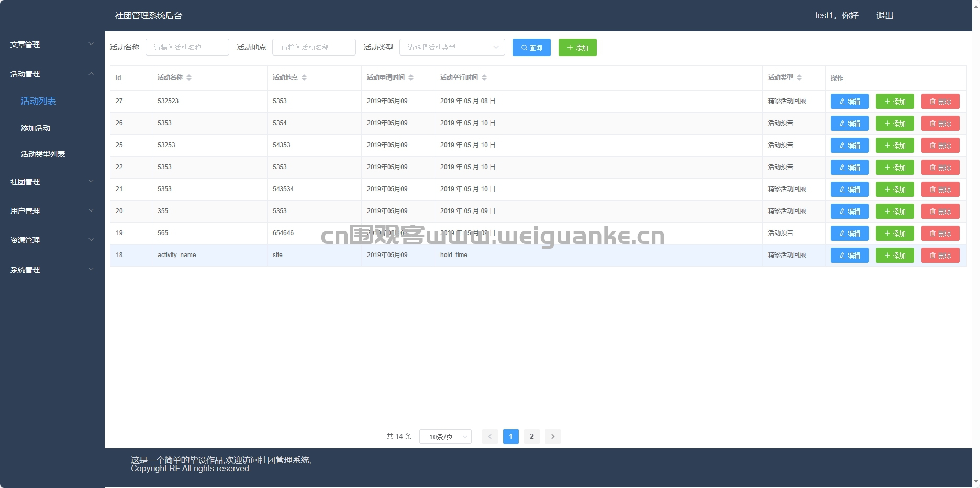Viewport: 980px width, 488px height.
Task: Click 退出 to log out
Action: click(885, 16)
